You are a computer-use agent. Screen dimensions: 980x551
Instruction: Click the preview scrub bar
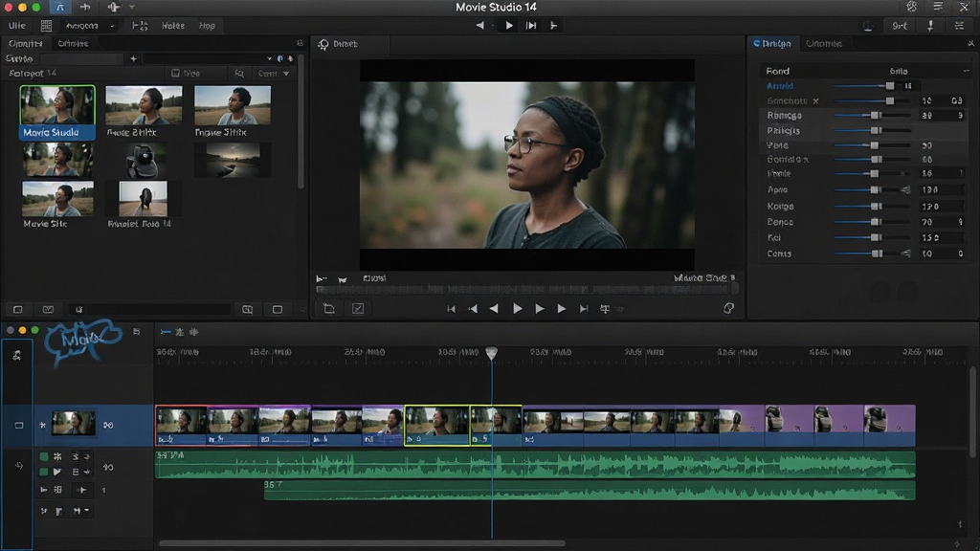click(x=527, y=290)
